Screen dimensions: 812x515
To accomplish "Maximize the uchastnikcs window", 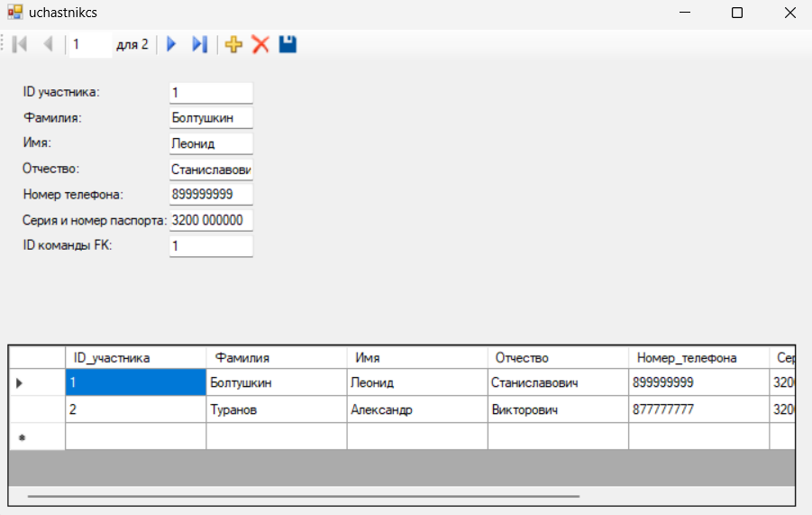I will tap(737, 12).
